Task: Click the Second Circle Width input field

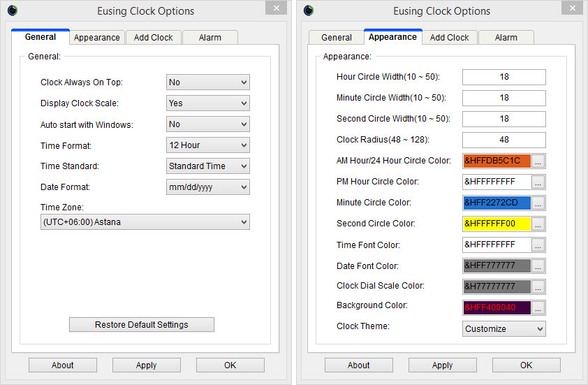Action: click(504, 119)
